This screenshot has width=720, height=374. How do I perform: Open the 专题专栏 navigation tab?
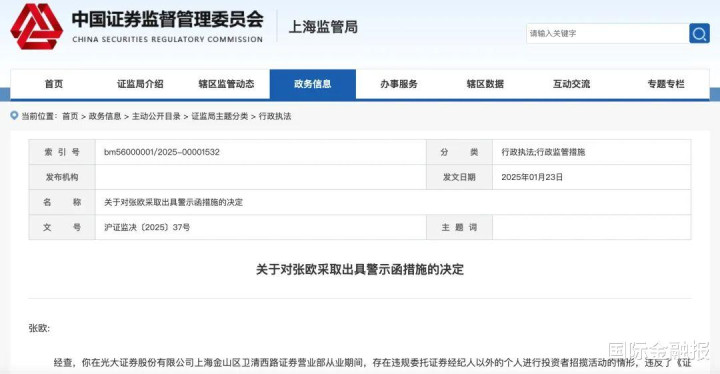[666, 84]
